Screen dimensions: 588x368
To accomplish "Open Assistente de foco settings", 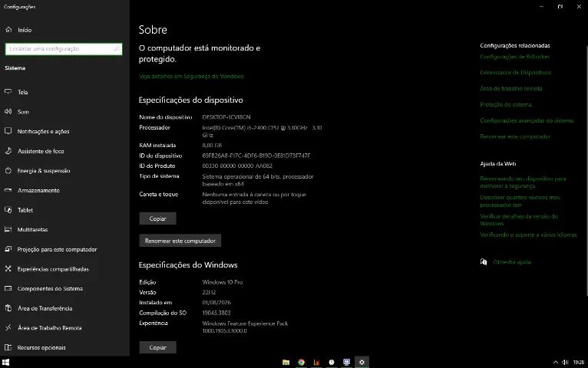I will pos(41,151).
